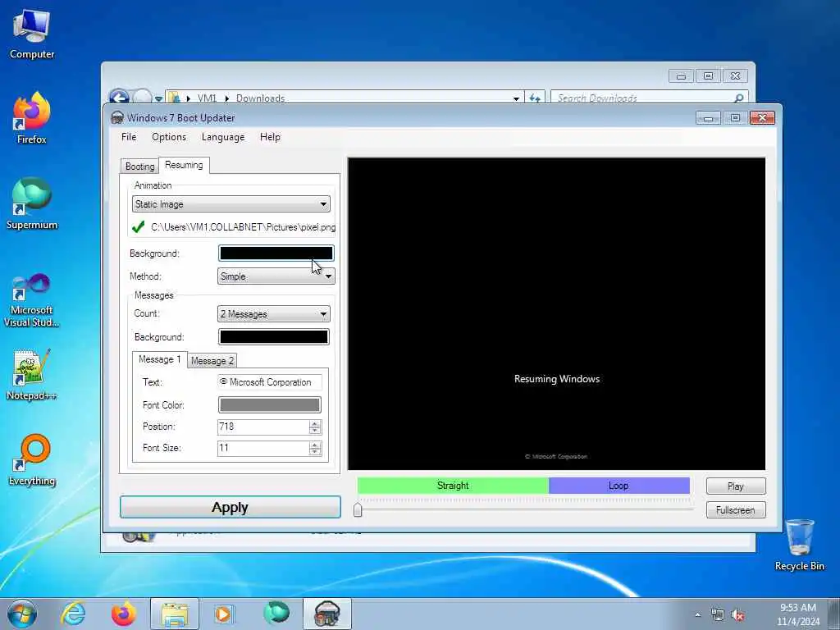This screenshot has width=840, height=630.
Task: Launch Firefox from the taskbar
Action: click(123, 614)
